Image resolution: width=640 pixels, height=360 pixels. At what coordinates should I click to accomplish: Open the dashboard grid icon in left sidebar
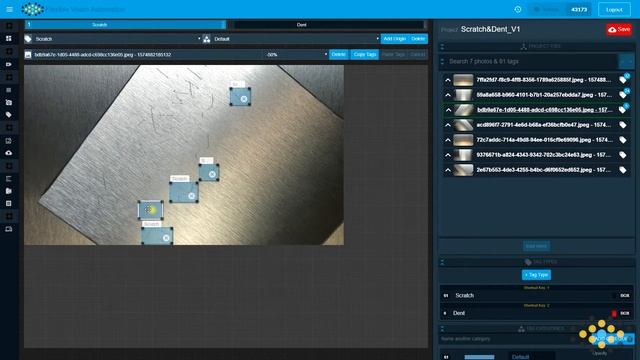(9, 38)
